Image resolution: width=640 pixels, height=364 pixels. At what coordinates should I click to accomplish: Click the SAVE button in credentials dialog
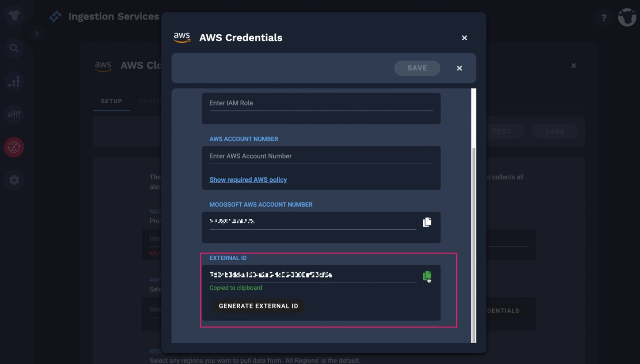tap(417, 68)
